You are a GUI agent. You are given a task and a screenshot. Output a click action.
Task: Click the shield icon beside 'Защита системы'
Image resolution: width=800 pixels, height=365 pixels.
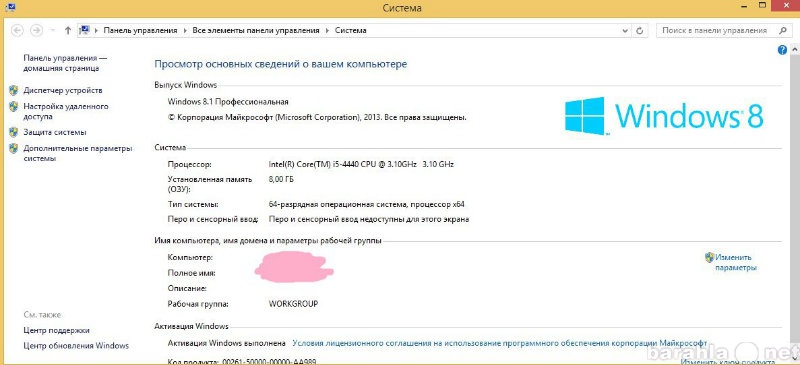coord(14,132)
